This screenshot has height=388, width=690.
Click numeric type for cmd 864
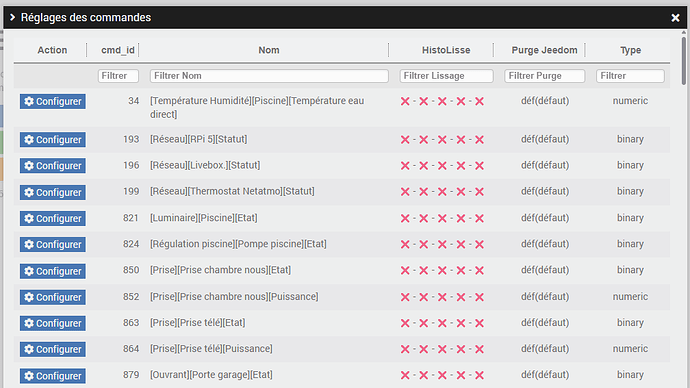(x=630, y=348)
